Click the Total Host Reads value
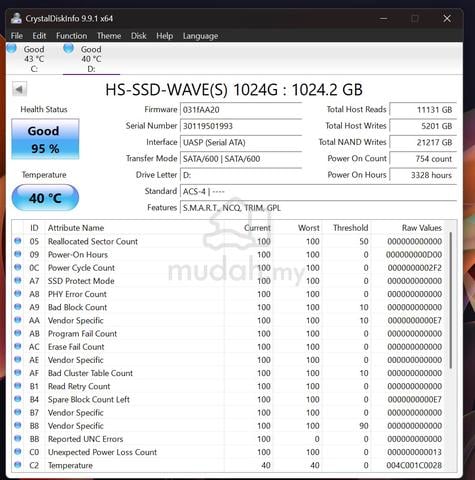This screenshot has width=475, height=480. point(423,110)
